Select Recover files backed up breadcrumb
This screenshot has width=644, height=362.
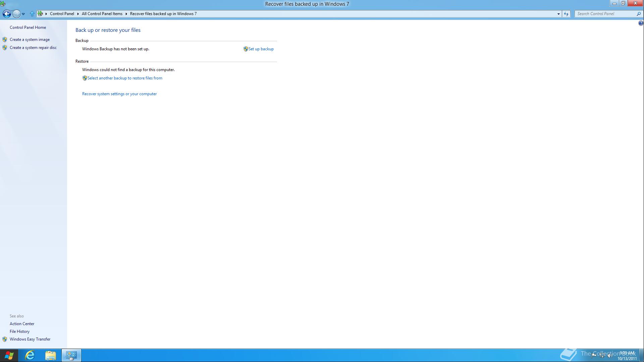[163, 14]
